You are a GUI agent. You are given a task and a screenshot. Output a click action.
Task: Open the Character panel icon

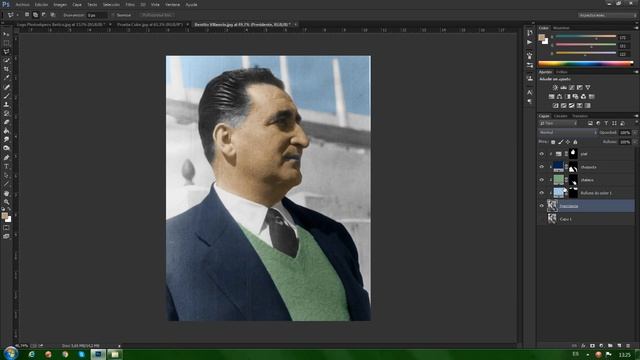point(530,93)
